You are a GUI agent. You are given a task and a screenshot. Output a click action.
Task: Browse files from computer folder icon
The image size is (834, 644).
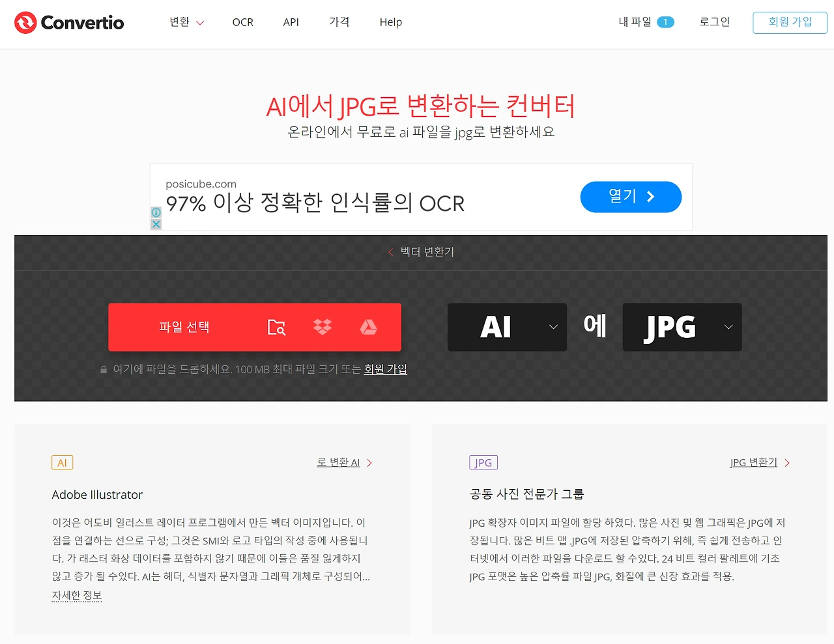(x=276, y=327)
